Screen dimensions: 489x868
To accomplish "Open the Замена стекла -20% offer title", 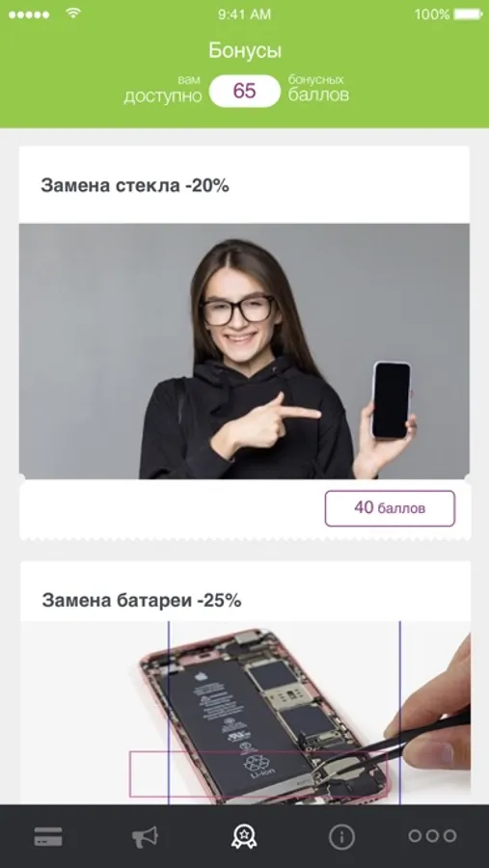I will pos(135,186).
